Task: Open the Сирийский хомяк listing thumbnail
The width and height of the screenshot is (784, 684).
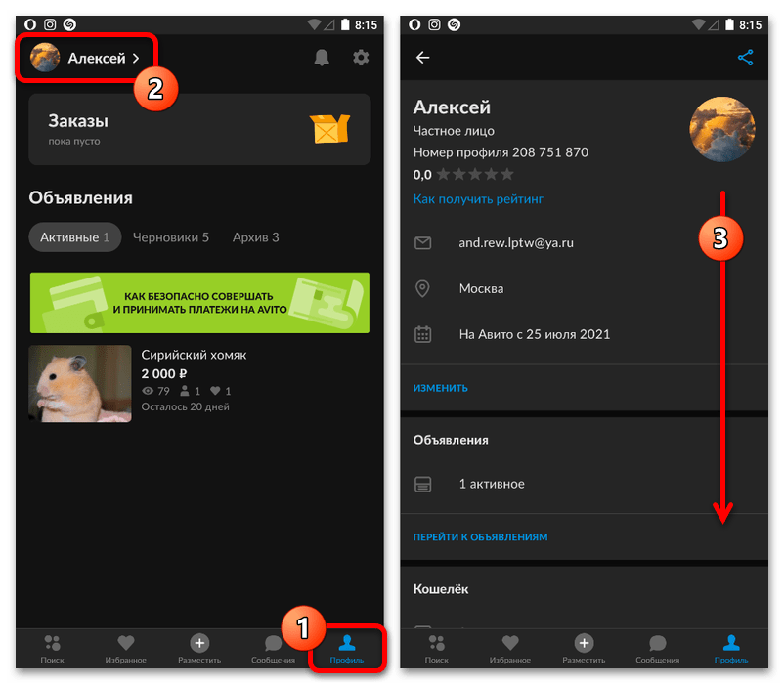Action: coord(80,383)
